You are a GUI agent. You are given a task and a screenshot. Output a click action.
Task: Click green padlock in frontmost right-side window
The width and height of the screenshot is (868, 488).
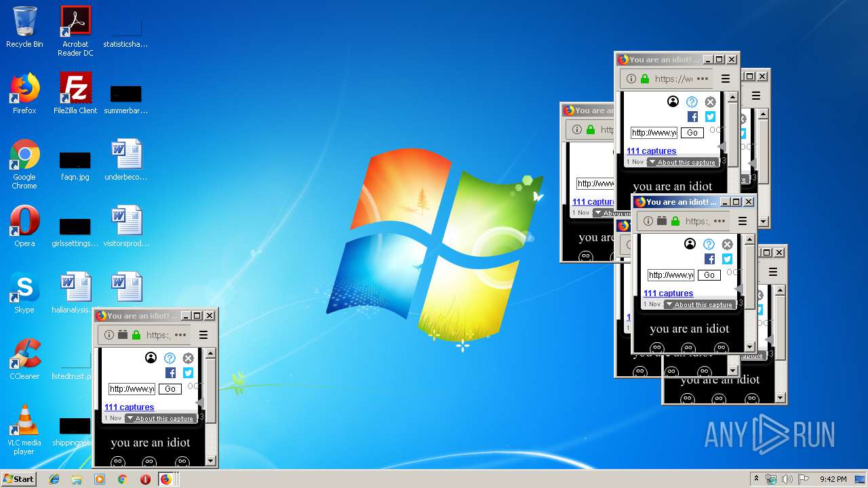click(x=675, y=221)
